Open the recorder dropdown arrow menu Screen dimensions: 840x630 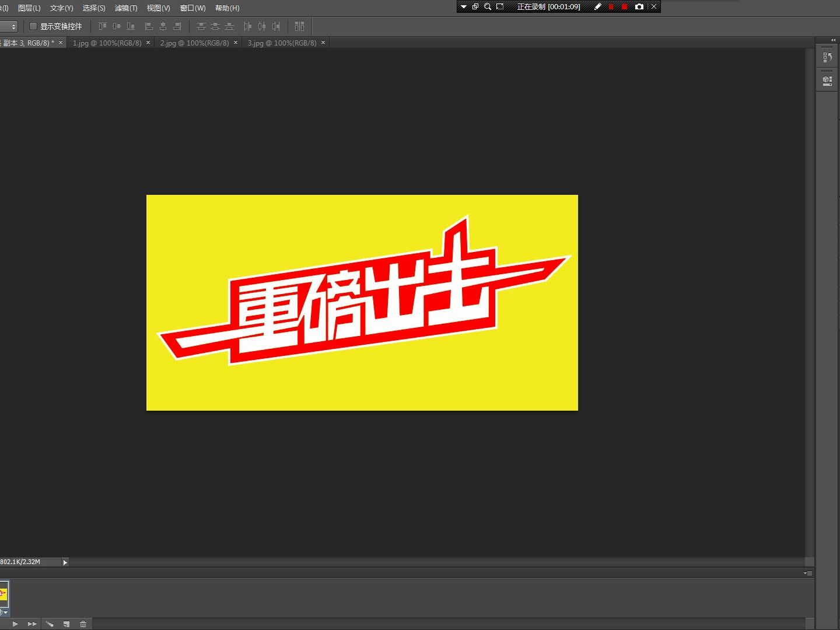[464, 7]
